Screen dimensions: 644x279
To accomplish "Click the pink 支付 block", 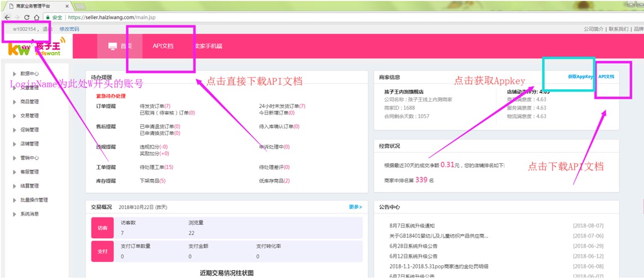I will click(102, 251).
